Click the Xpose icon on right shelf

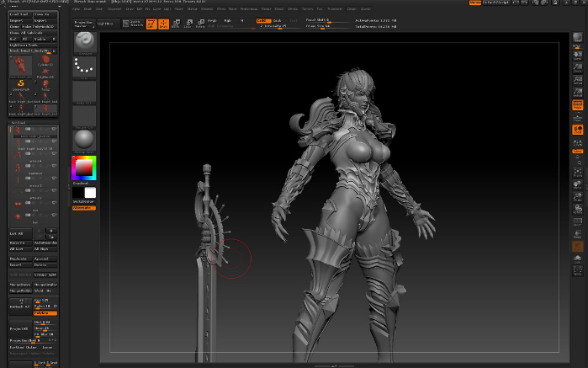578,271
